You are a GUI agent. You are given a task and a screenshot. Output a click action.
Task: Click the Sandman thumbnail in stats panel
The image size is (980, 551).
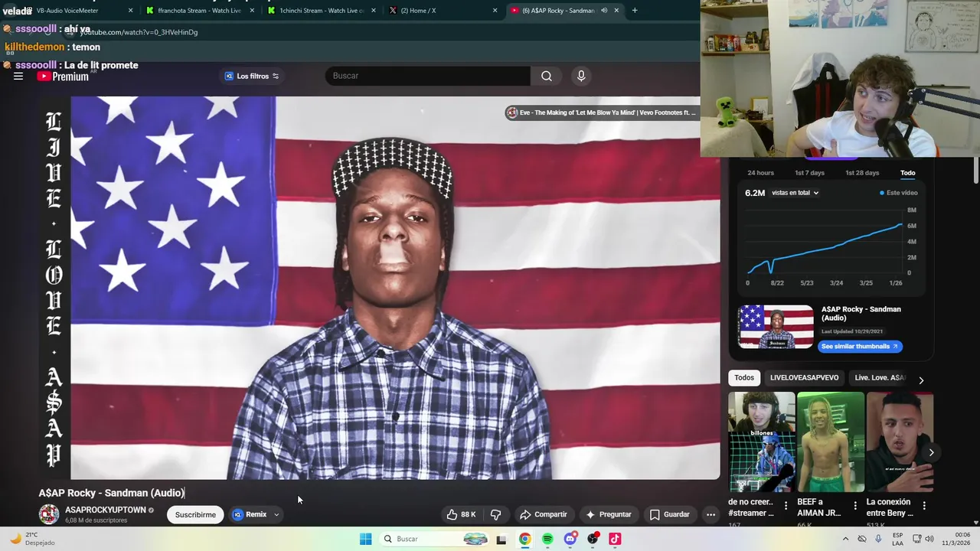pos(776,327)
